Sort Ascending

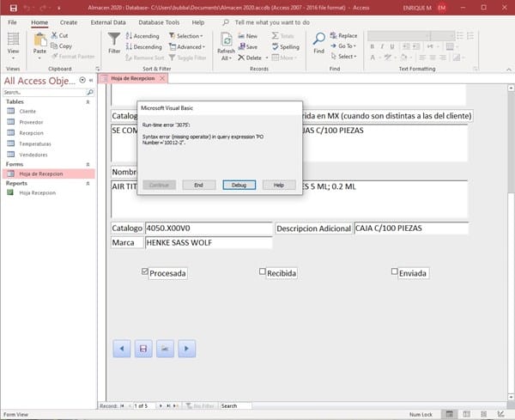click(x=142, y=36)
